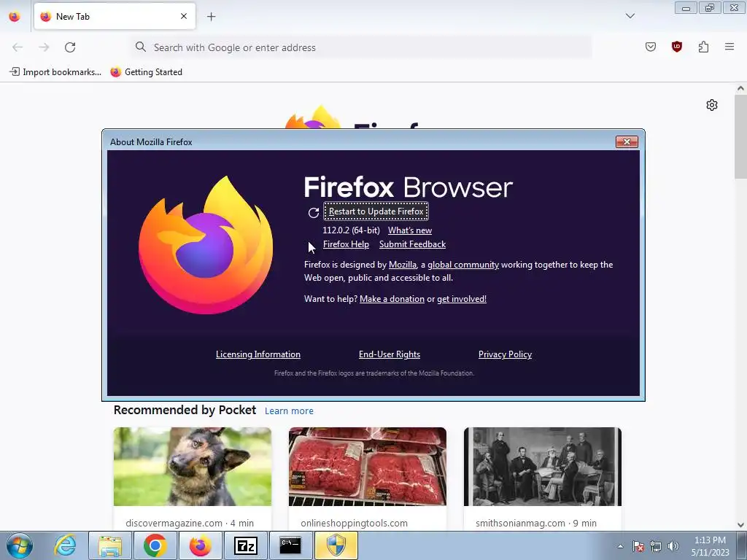Open Licensing Information link

pos(258,354)
